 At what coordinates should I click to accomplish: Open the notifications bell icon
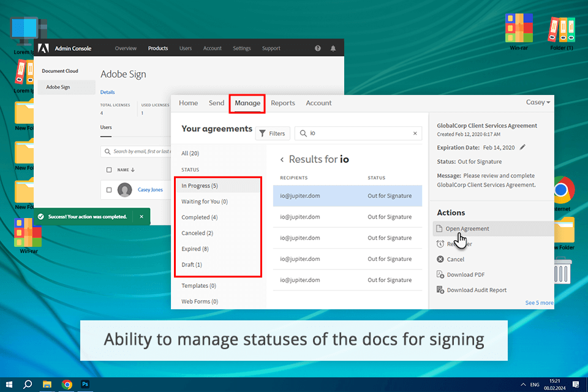(333, 48)
